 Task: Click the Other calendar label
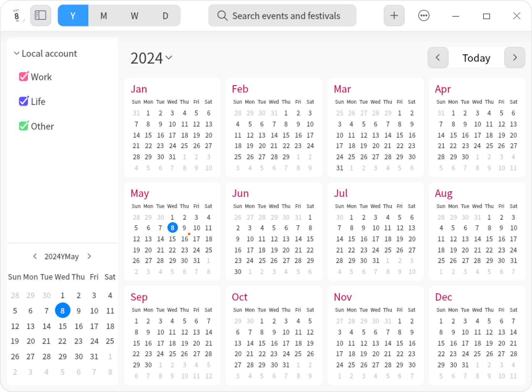pyautogui.click(x=42, y=126)
